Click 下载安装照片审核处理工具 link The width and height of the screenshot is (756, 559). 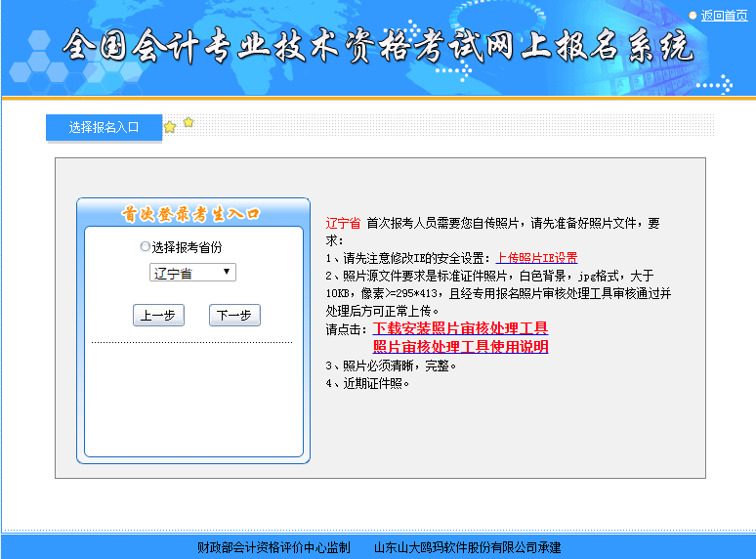(x=460, y=328)
